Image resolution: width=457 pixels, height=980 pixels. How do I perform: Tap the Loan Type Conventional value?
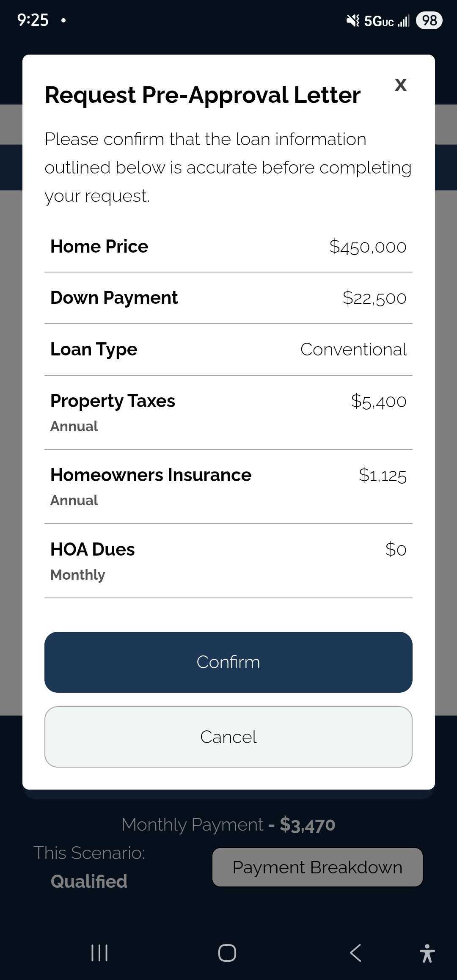click(353, 350)
